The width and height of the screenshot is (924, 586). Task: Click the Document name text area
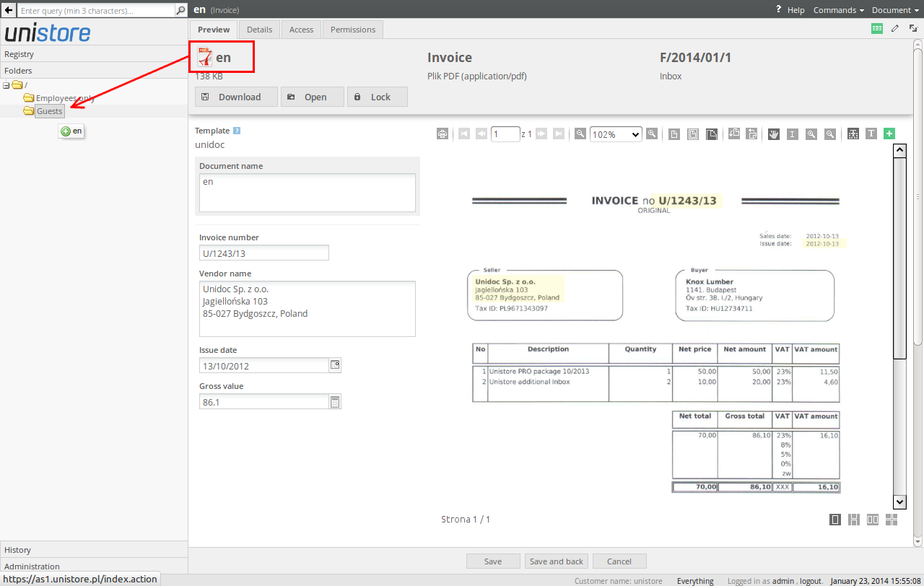[308, 193]
